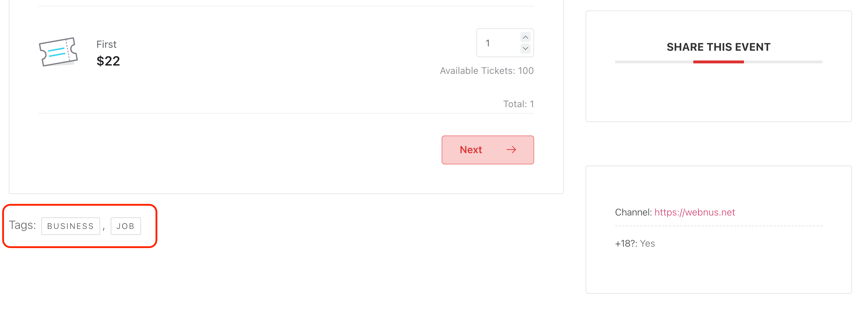The image size is (868, 310).
Task: Click the Total: 1 summary text
Action: click(518, 104)
